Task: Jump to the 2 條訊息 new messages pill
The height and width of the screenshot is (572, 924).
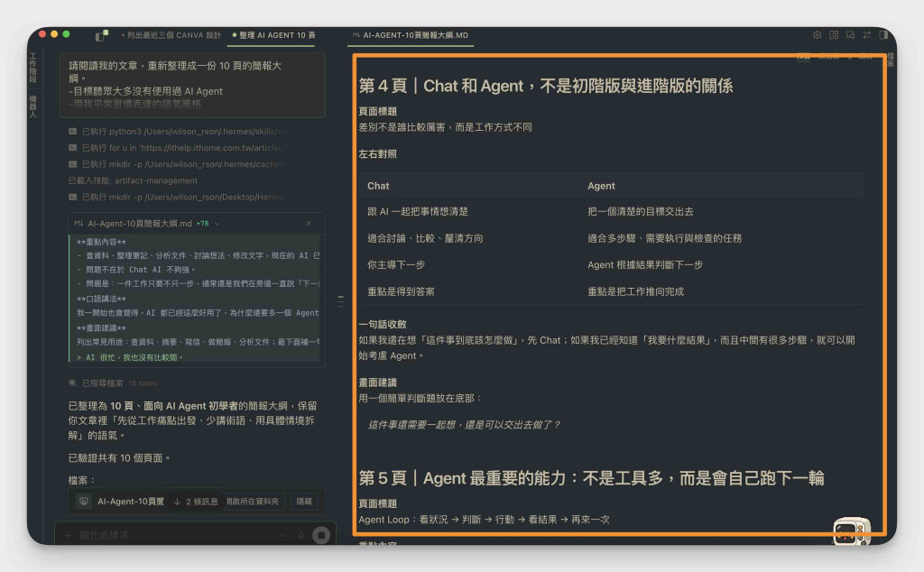Action: coord(196,502)
